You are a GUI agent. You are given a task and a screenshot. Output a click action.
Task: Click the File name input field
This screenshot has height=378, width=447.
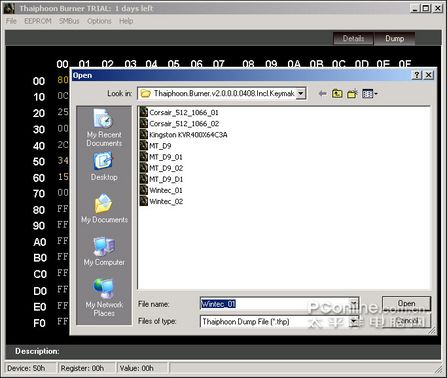275,304
